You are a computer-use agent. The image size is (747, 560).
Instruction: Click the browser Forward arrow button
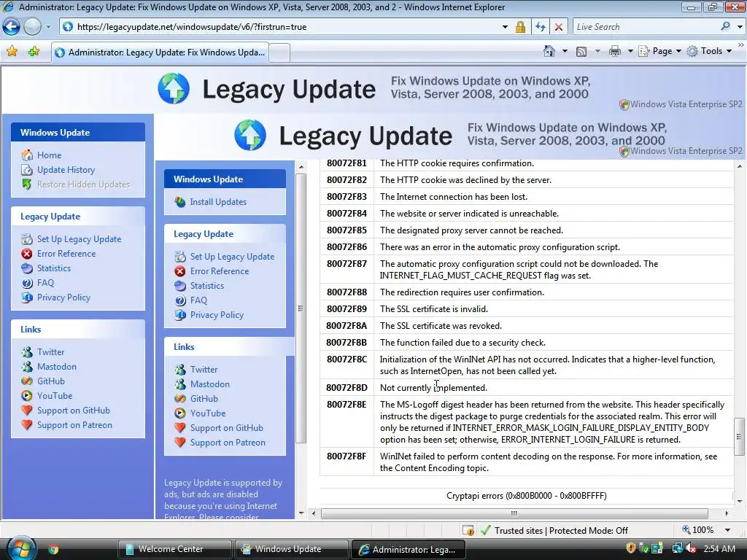[x=32, y=27]
